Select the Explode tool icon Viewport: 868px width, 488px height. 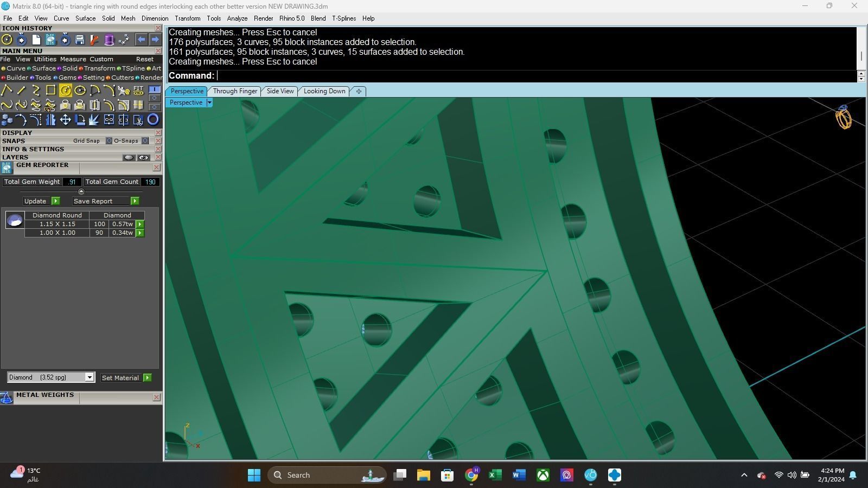[94, 119]
